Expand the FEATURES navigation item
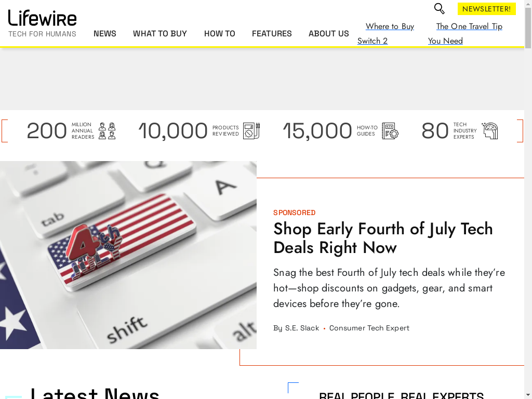 (x=272, y=34)
